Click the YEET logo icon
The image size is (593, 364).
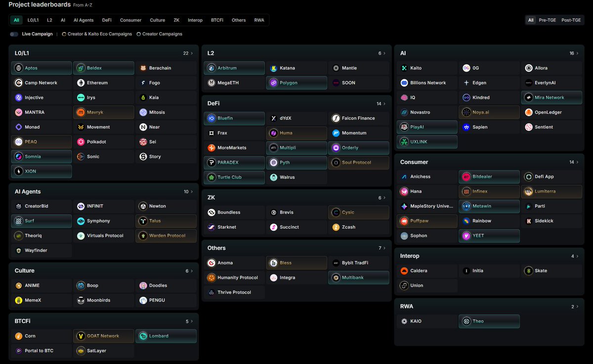tap(466, 236)
